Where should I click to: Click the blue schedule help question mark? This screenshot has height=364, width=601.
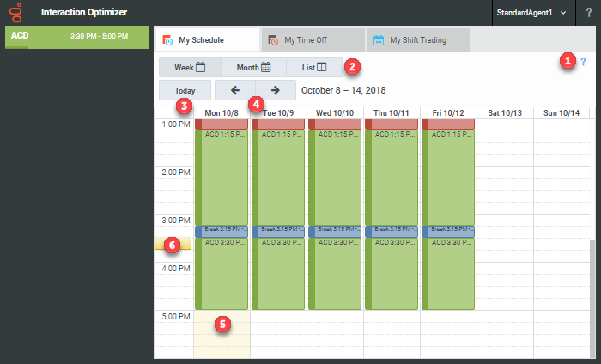[x=584, y=62]
